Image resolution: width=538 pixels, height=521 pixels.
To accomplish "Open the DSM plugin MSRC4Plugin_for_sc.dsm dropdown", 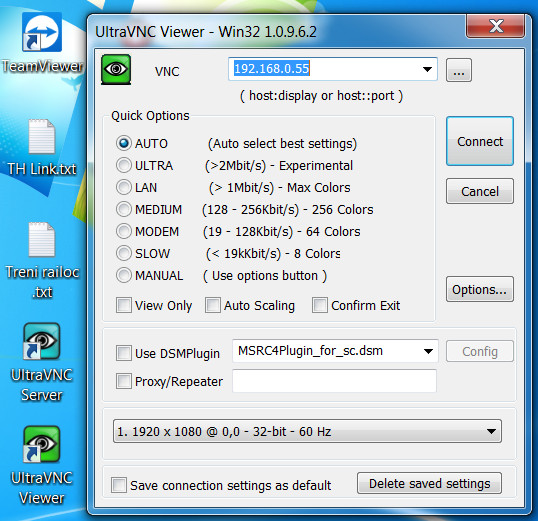I will (428, 351).
